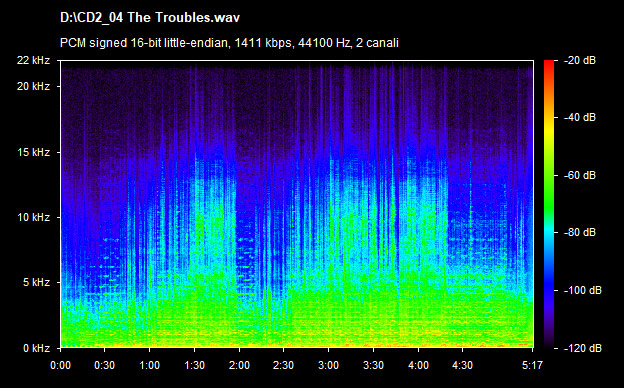This screenshot has height=388, width=624.
Task: Select the 2:00 time marker
Action: tap(239, 365)
